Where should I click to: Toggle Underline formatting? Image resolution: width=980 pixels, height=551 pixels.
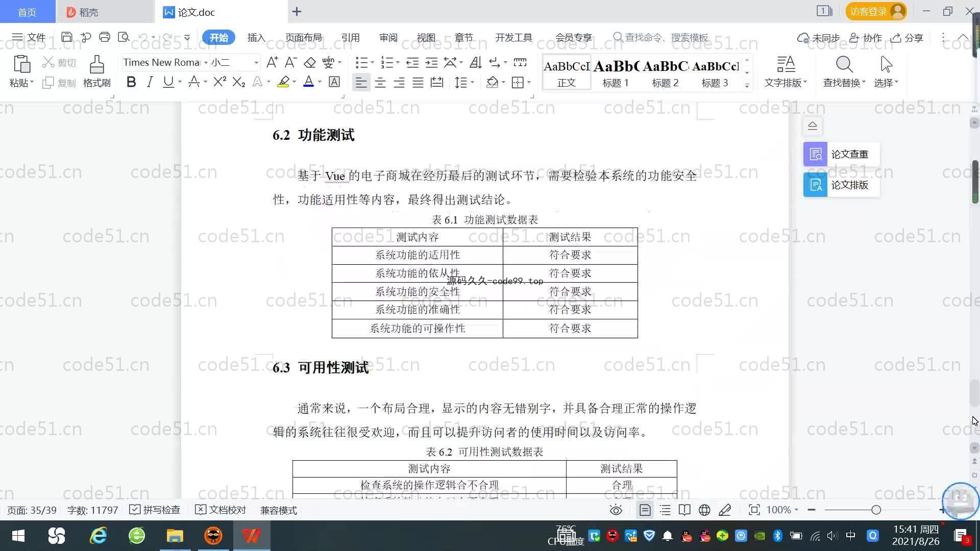click(168, 82)
